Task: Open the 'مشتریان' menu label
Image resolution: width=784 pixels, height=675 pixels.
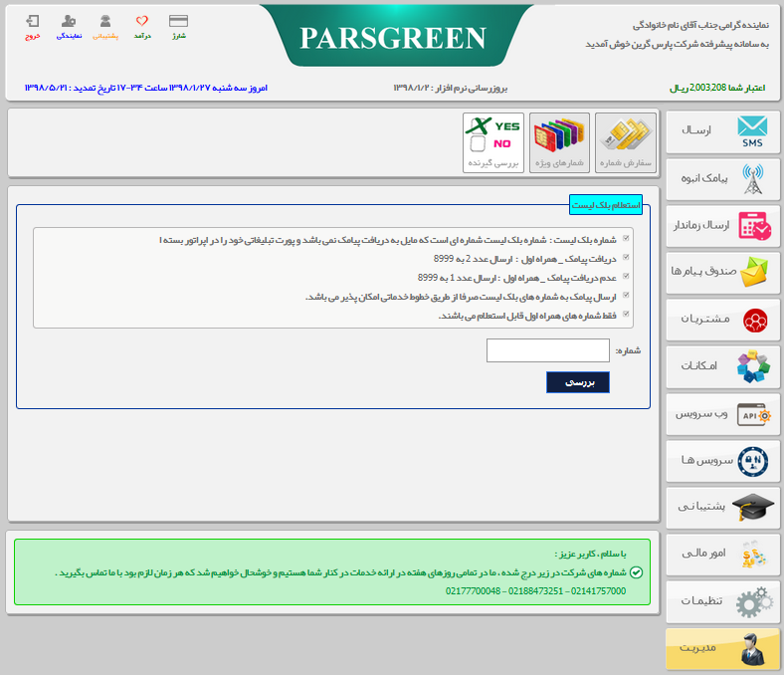Action: point(705,319)
